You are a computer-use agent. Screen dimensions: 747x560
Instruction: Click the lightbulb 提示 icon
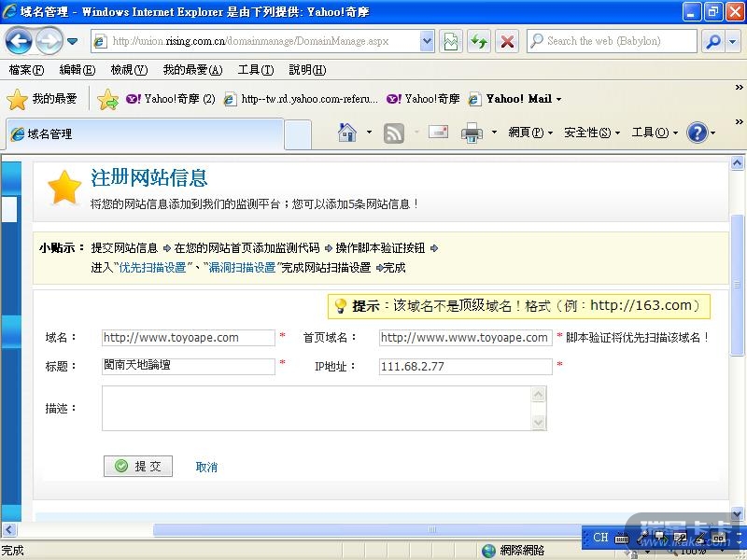tap(340, 306)
